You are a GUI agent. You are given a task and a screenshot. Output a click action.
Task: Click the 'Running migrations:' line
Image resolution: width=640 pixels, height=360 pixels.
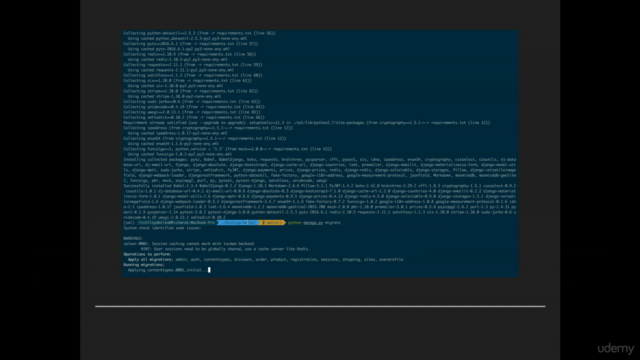tap(144, 265)
